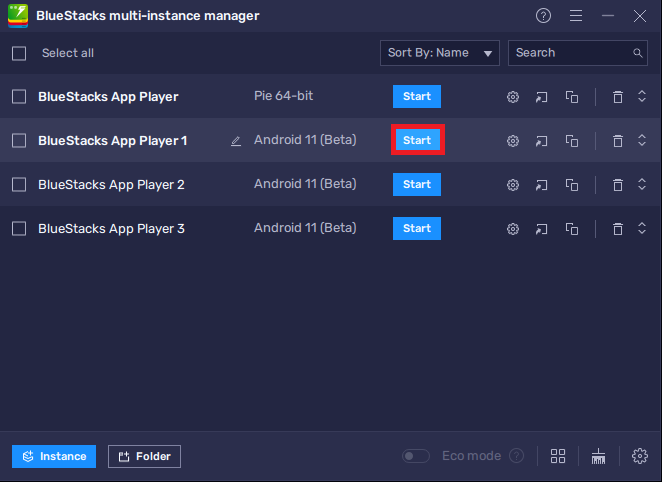Tick the BlueStacks App Player 2 checkbox
This screenshot has height=482, width=662.
tap(19, 185)
